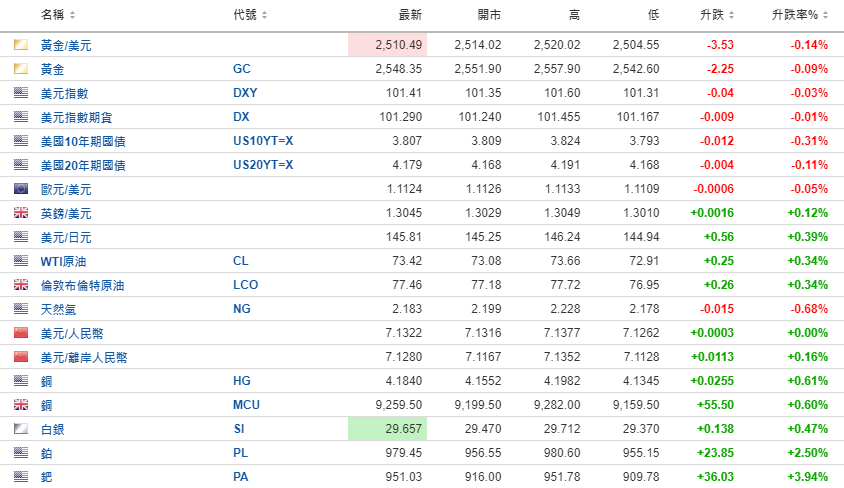The width and height of the screenshot is (844, 488).
Task: Click the silver bar icon beside 白銀
Action: click(x=21, y=429)
